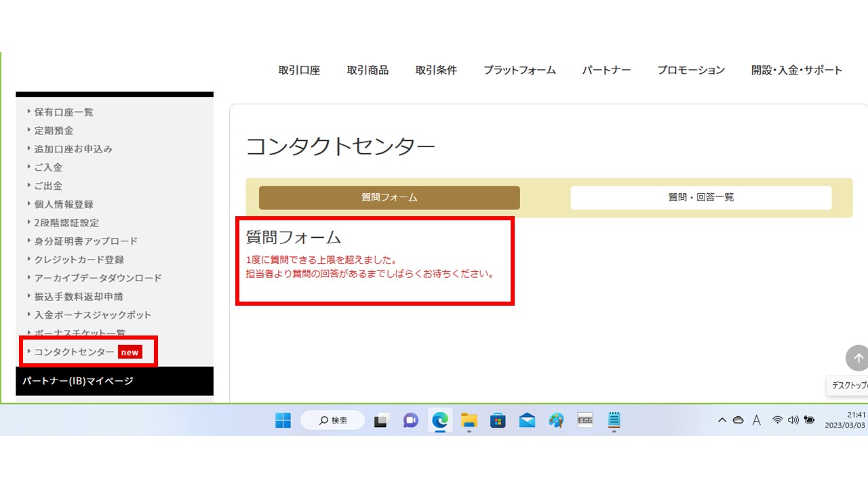
Task: Click the Windows Start button
Action: pos(283,420)
